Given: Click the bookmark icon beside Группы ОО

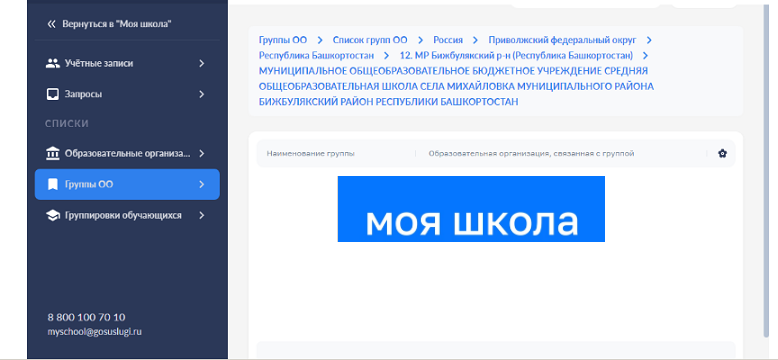Looking at the screenshot, I should tap(53, 184).
